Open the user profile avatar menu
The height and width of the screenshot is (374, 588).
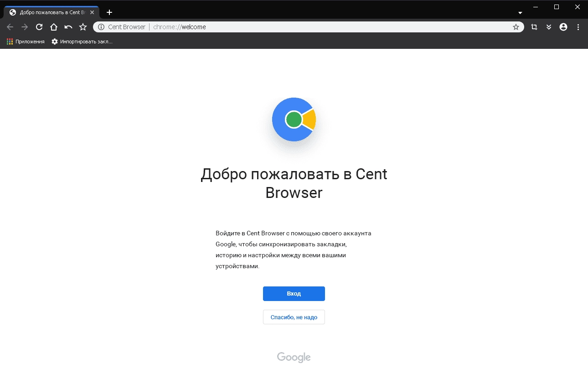coord(563,27)
